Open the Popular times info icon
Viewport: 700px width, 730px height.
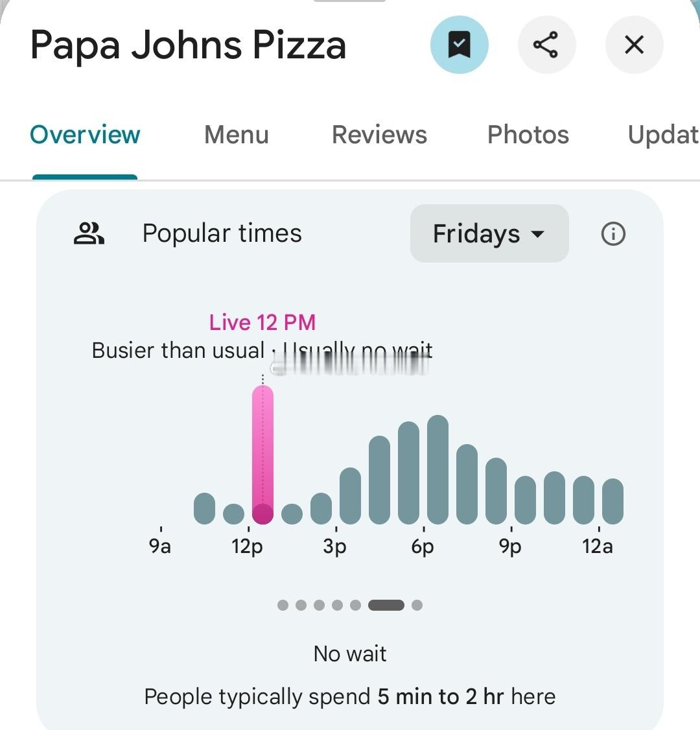tap(613, 233)
